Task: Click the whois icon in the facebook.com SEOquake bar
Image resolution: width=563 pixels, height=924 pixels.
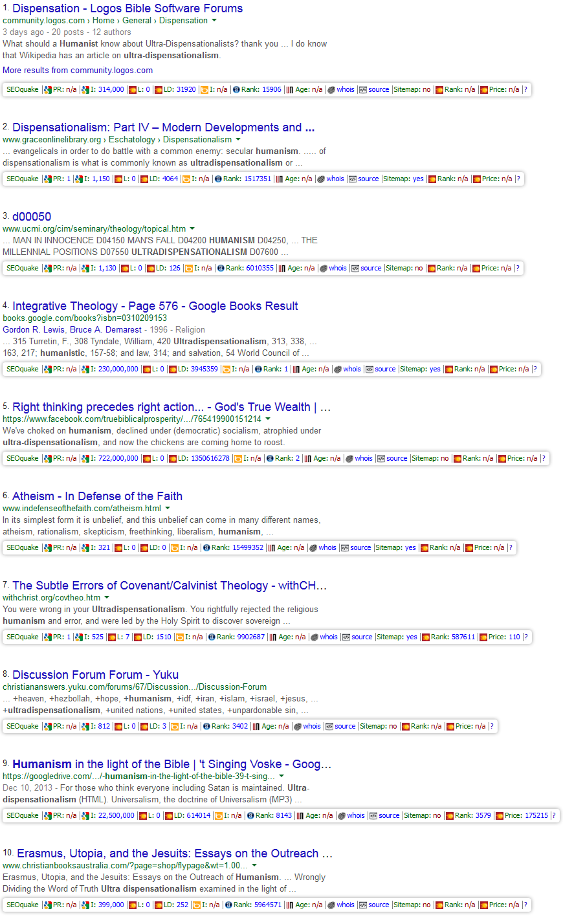Action: (349, 459)
